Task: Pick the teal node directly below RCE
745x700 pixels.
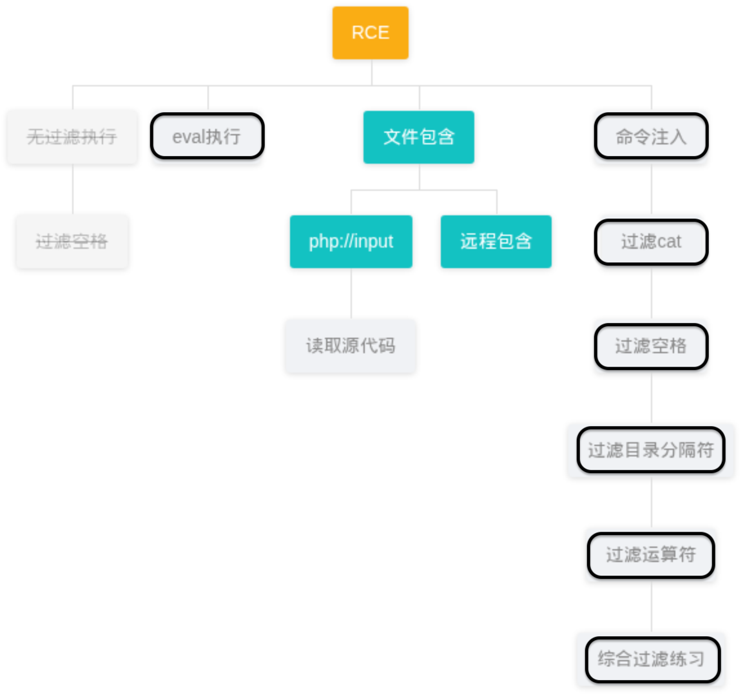Action: pos(418,137)
